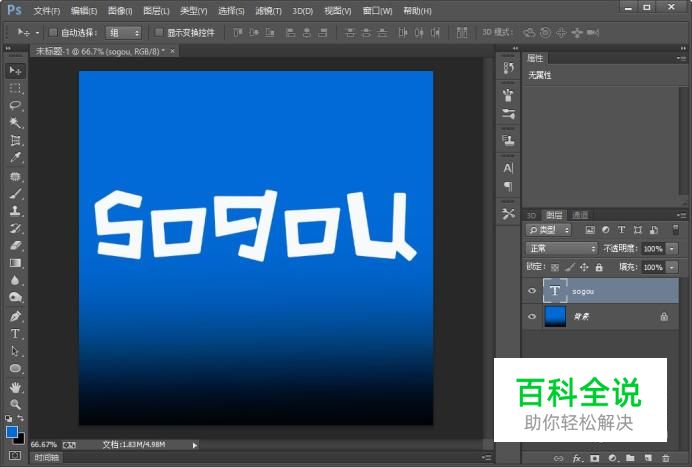Open the Layers panel flyout menu
The width and height of the screenshot is (692, 467).
pos(681,215)
